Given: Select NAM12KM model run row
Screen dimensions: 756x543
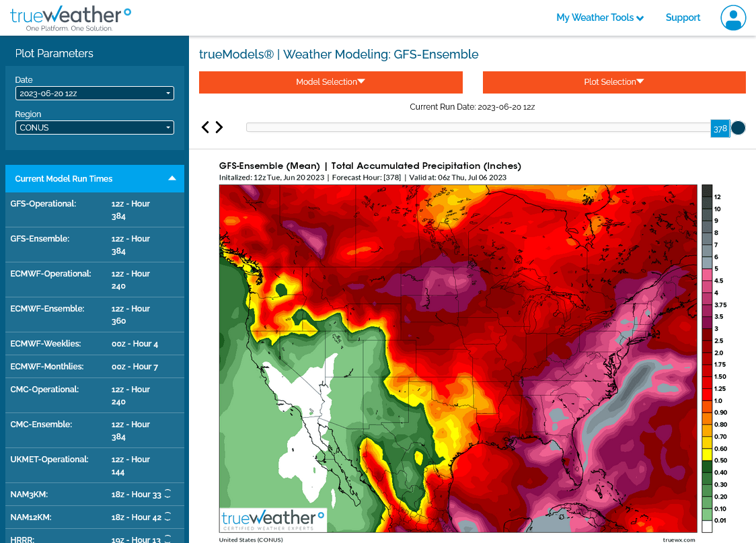Looking at the screenshot, I should pos(94,517).
